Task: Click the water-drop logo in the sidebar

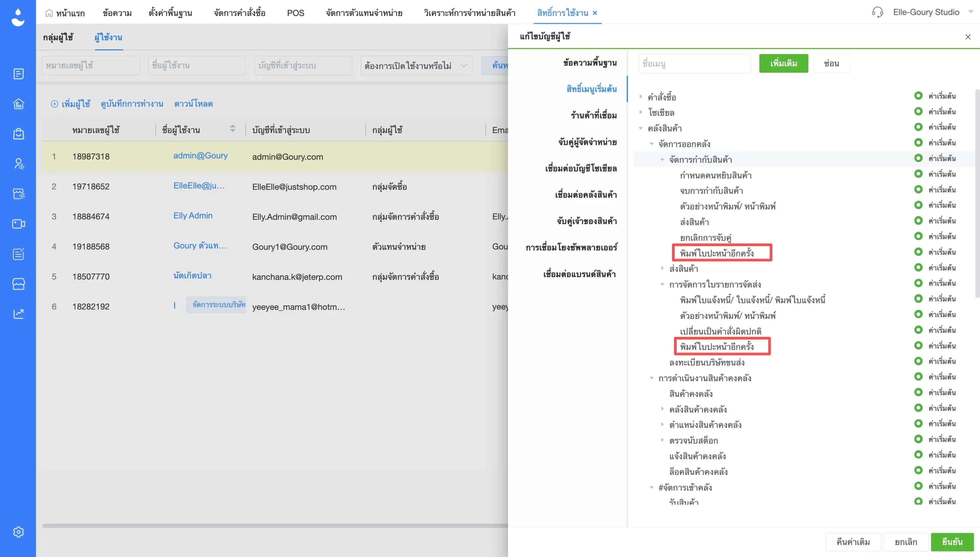Action: coord(18,17)
